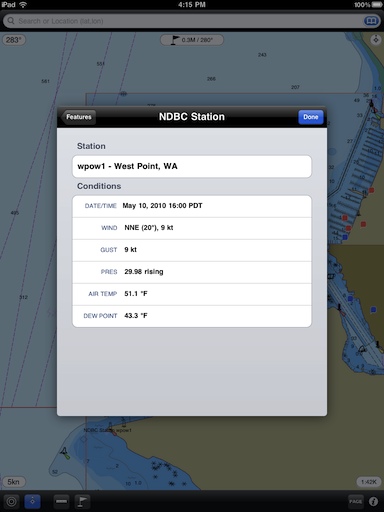Screen dimensions: 384x512
Task: Click the search or location field
Action: pos(183,21)
